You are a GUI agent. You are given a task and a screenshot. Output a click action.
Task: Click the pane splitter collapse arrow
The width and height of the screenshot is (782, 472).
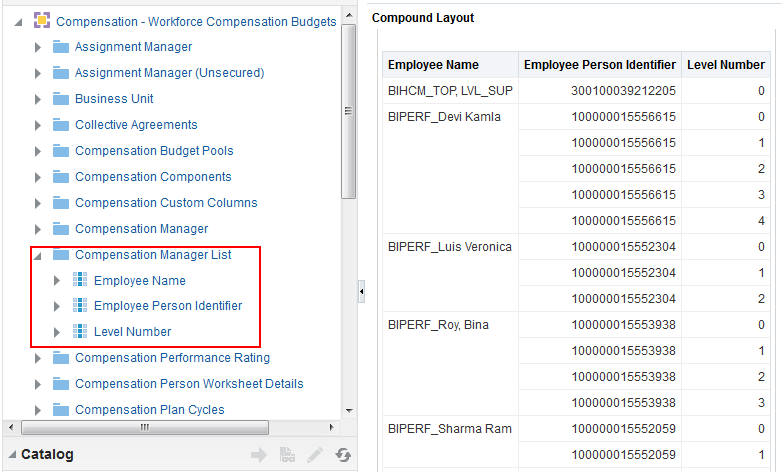(x=361, y=292)
